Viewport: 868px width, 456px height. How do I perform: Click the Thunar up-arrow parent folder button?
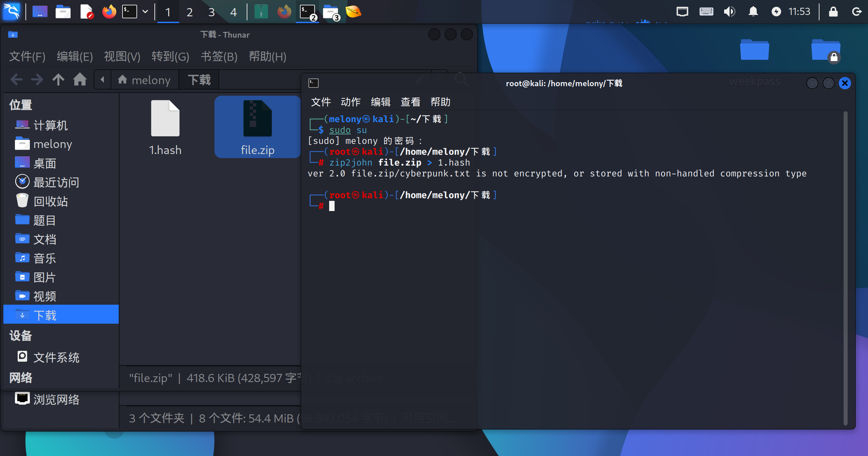coord(58,80)
